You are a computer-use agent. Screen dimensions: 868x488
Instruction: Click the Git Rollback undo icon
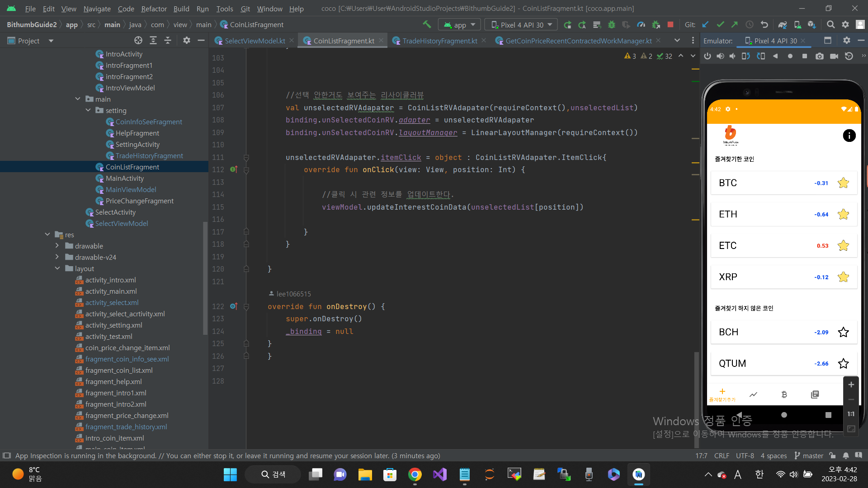764,25
